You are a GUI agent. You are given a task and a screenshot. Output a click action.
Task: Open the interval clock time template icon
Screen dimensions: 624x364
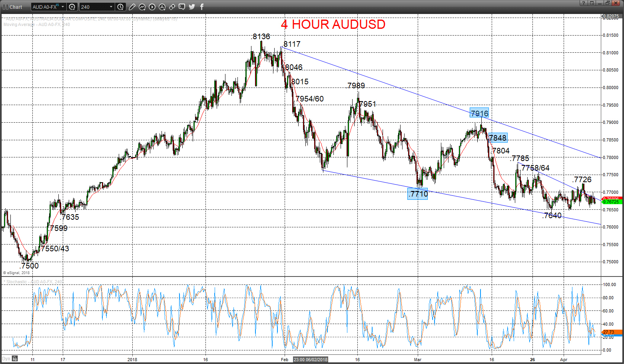(121, 7)
